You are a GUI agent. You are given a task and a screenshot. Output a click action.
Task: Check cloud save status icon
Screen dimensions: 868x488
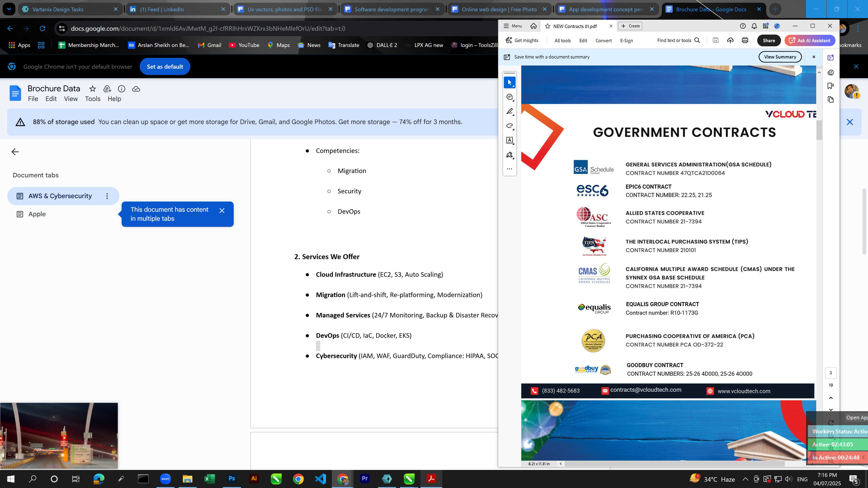tap(136, 89)
